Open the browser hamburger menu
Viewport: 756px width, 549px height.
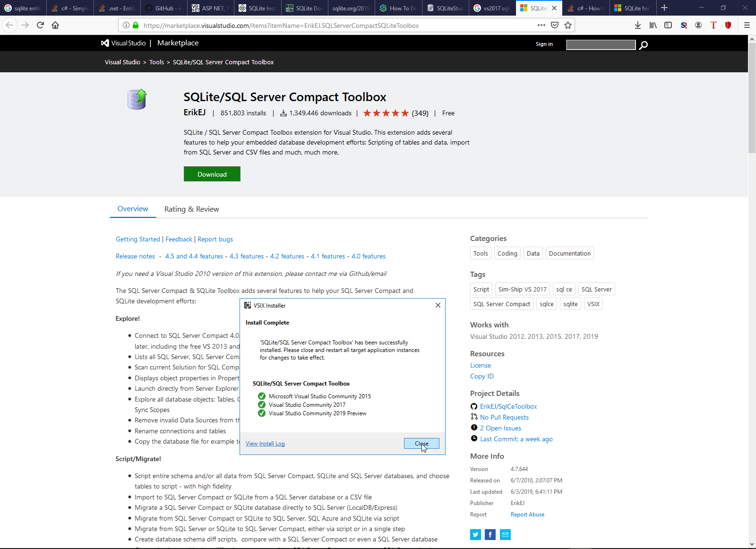pos(747,25)
